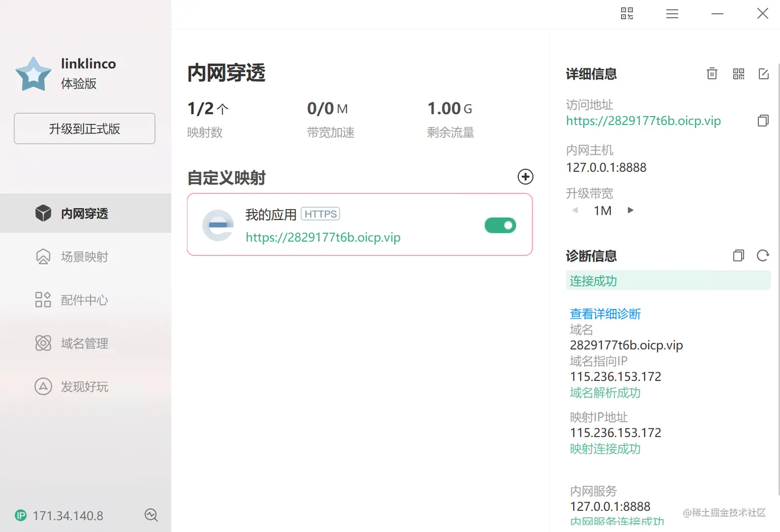This screenshot has height=532, width=780.
Task: Toggle off the 我的应用 mapping switch
Action: [500, 225]
